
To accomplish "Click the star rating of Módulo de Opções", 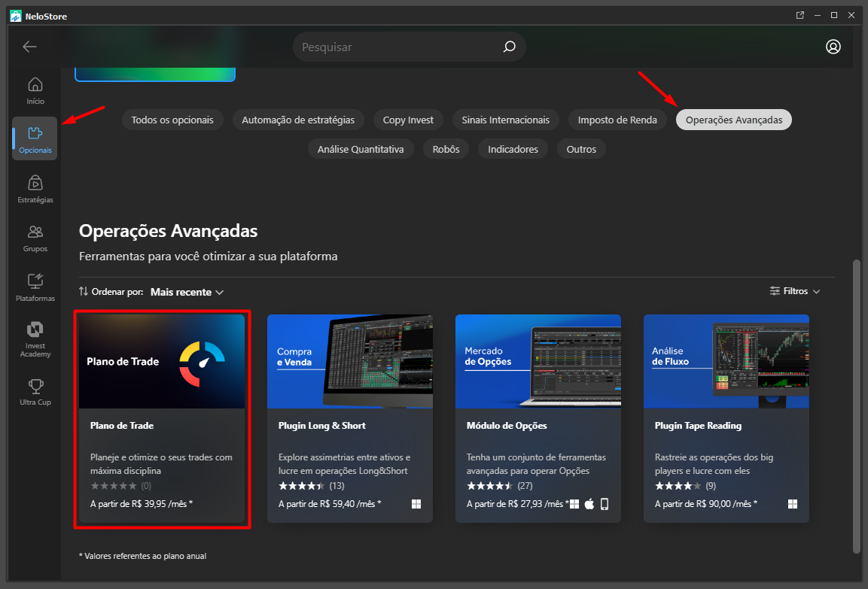I will [490, 486].
